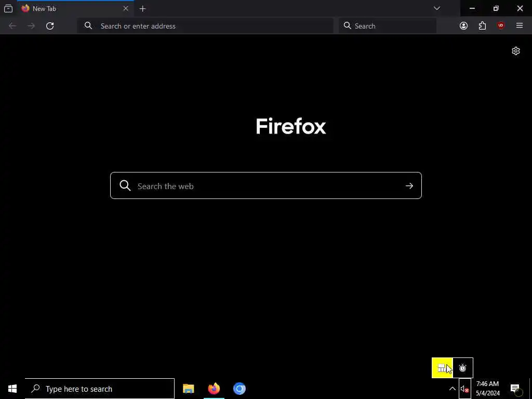Viewport: 532px width, 399px height.
Task: Click the toolbar Search box magnifier icon
Action: pos(347,25)
